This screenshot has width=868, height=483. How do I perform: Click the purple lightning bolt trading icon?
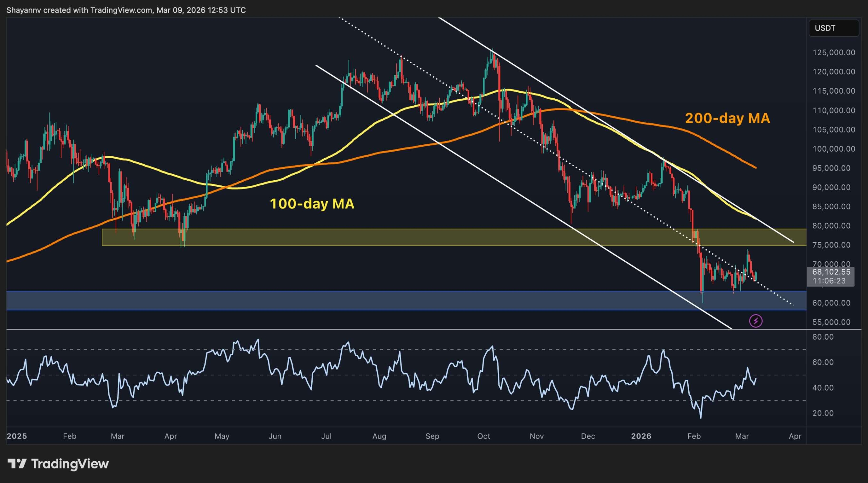(755, 320)
